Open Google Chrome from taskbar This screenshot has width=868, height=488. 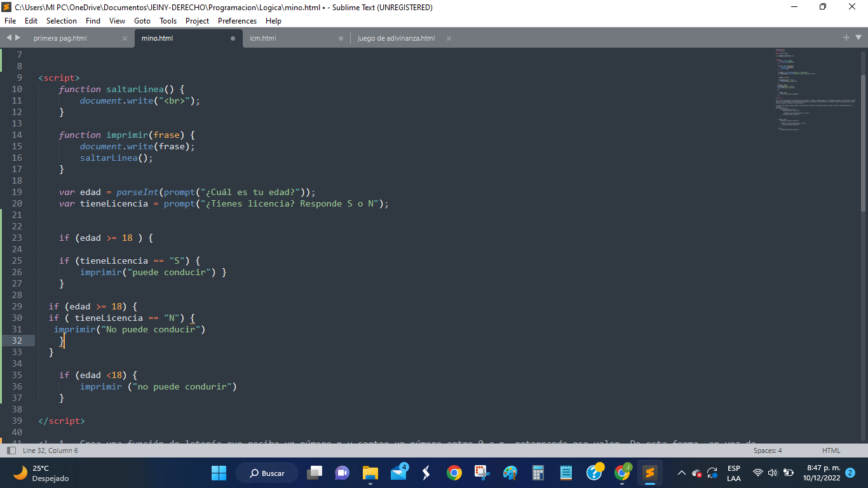(454, 473)
